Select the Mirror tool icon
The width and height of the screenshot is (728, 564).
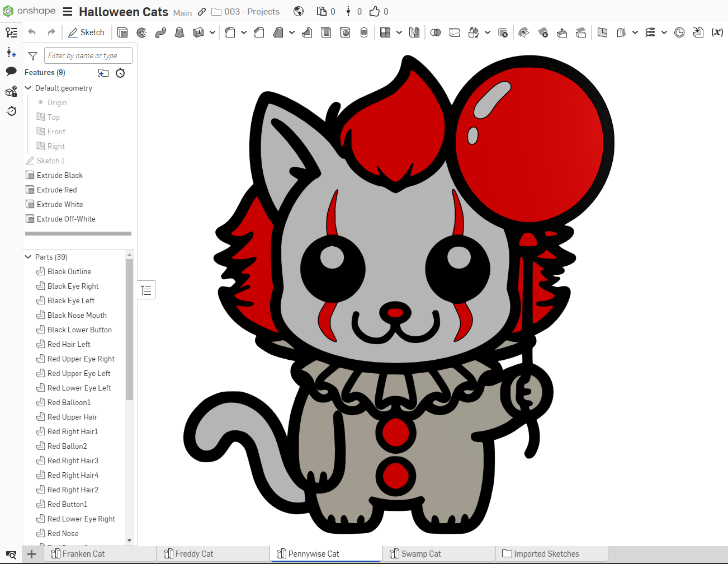[414, 32]
